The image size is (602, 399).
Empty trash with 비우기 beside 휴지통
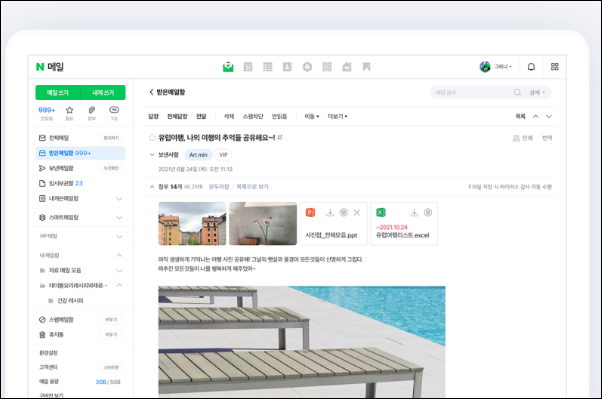[x=111, y=334]
